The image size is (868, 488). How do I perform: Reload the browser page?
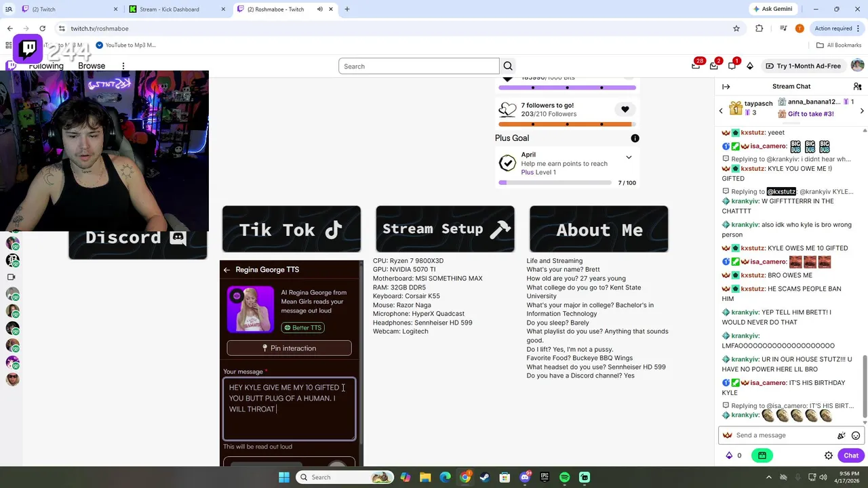click(42, 28)
